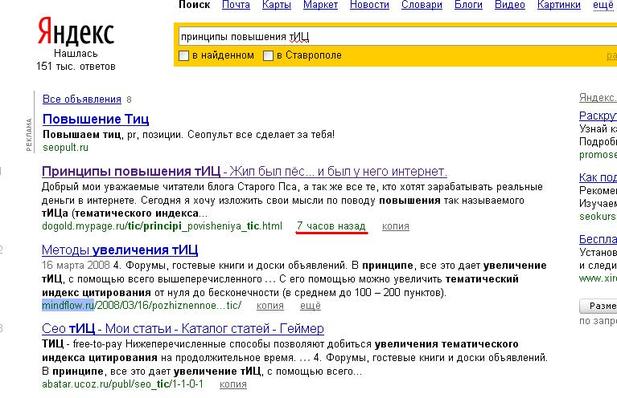The height and width of the screenshot is (398, 617).
Task: Visit the seopult.ru ad URL
Action: [x=65, y=148]
